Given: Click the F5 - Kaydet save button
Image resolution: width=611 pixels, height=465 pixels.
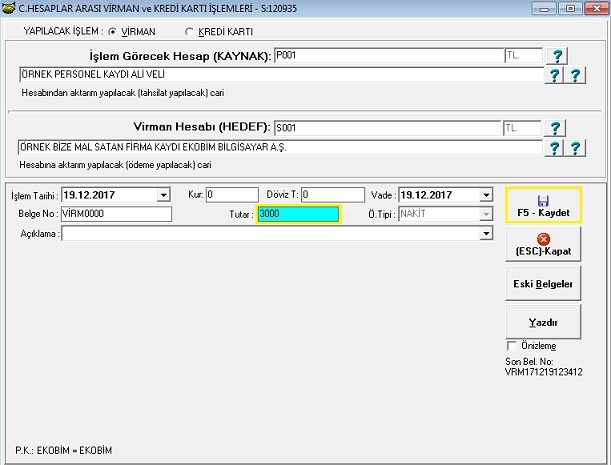Looking at the screenshot, I should click(x=543, y=205).
